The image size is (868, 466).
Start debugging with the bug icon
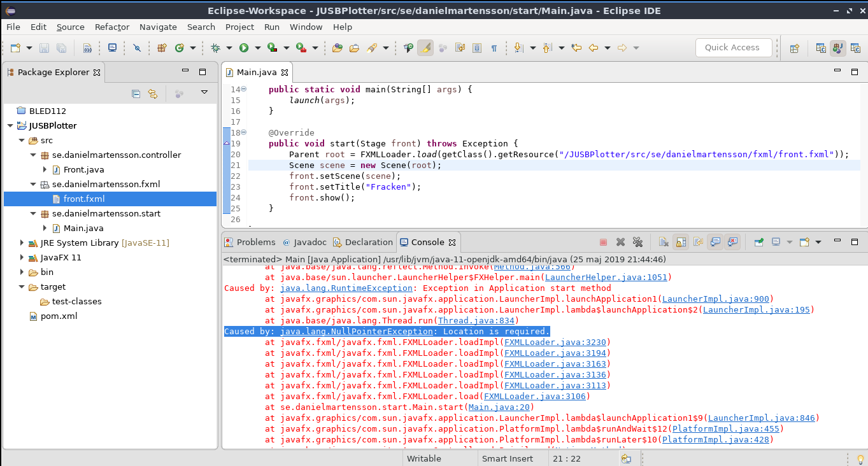[215, 48]
